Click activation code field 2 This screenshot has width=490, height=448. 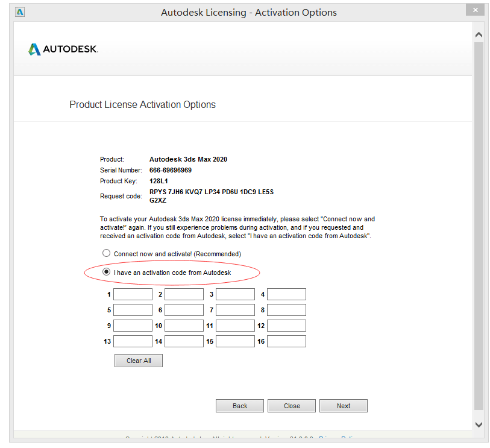184,294
